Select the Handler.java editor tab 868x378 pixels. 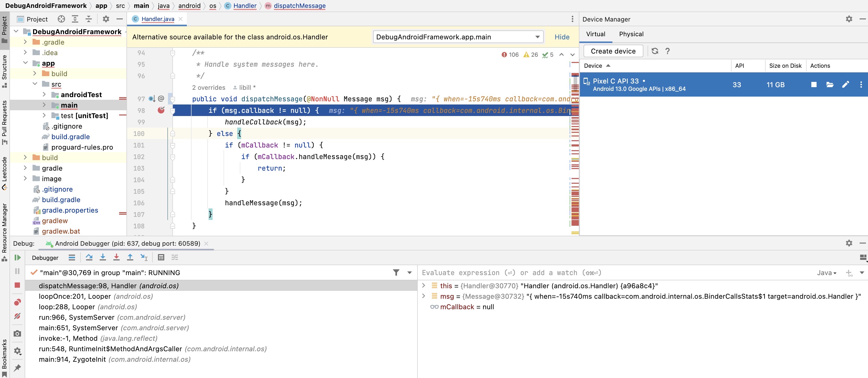(x=158, y=19)
